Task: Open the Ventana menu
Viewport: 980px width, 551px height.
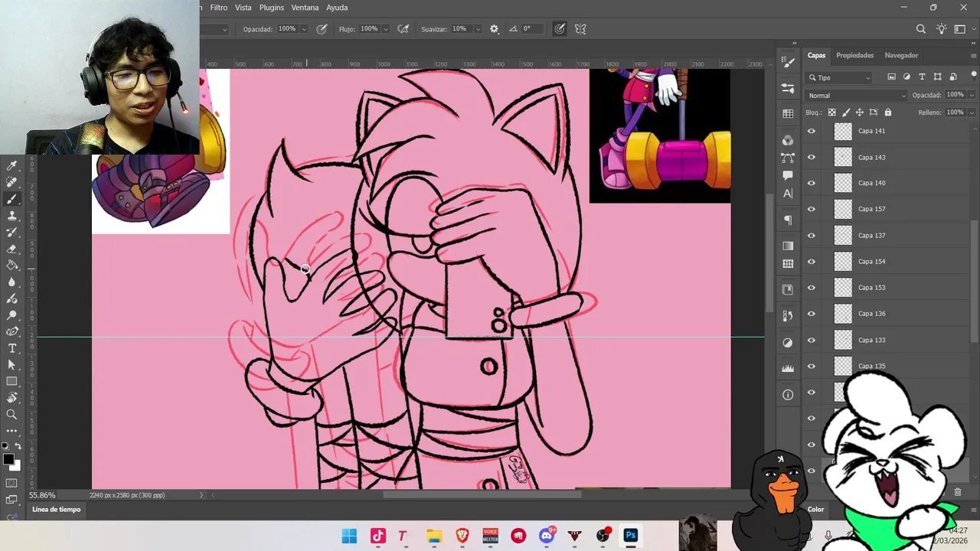Action: 305,8
